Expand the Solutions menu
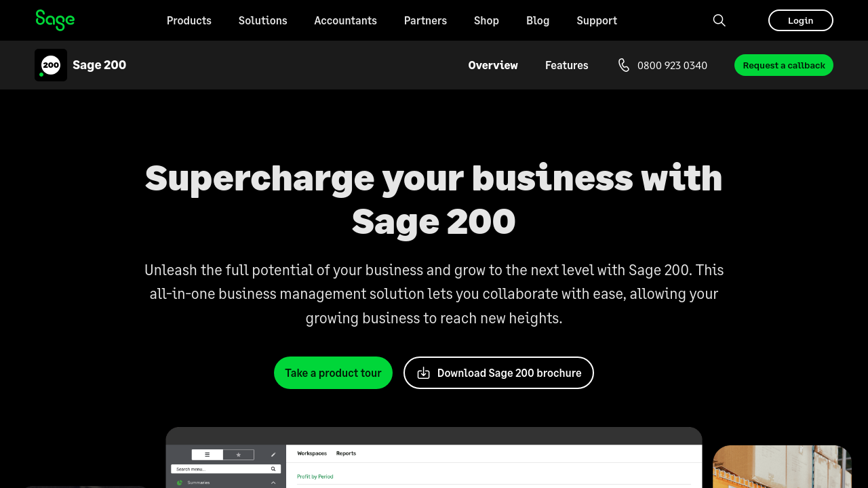Image resolution: width=868 pixels, height=488 pixels. (x=263, y=20)
